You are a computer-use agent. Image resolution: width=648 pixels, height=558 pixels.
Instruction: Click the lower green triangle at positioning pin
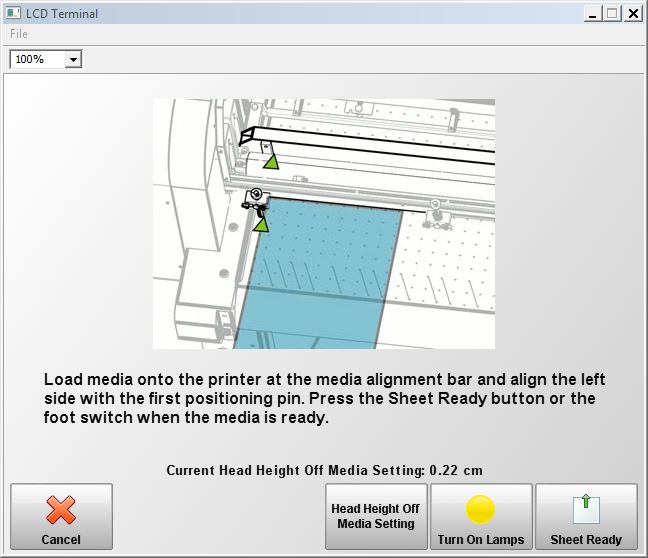pyautogui.click(x=261, y=225)
